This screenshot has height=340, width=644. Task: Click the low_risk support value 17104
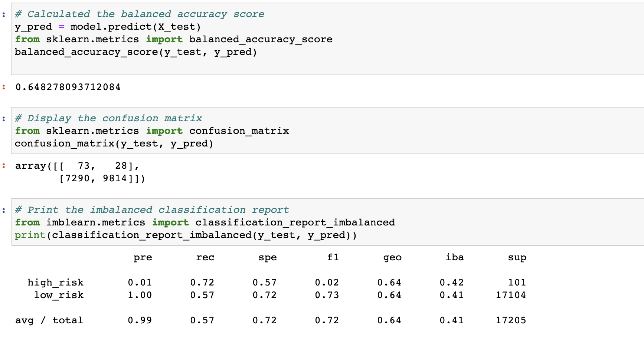[x=511, y=295]
